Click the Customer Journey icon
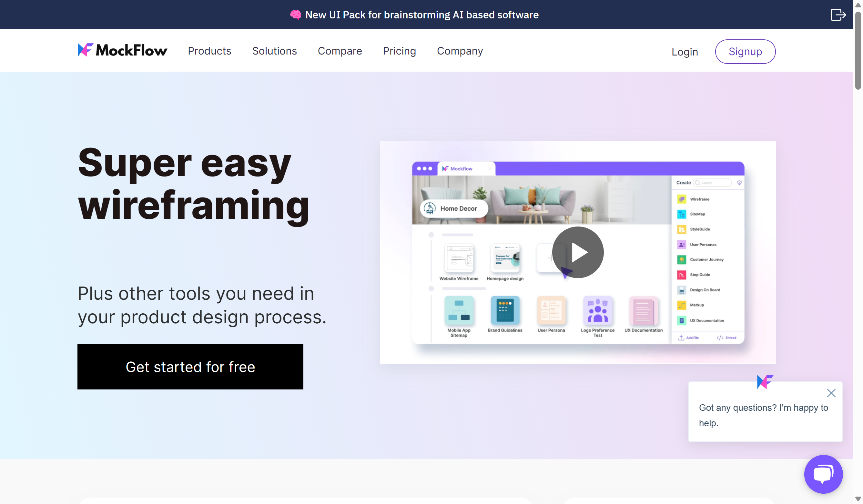Screen dimensions: 863x504 click(682, 259)
